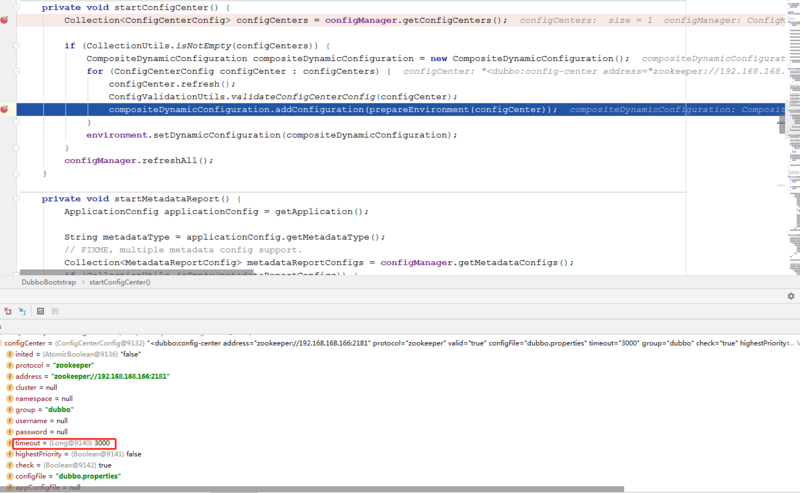Collapse the startConfigCenter method fold marker

16,8
